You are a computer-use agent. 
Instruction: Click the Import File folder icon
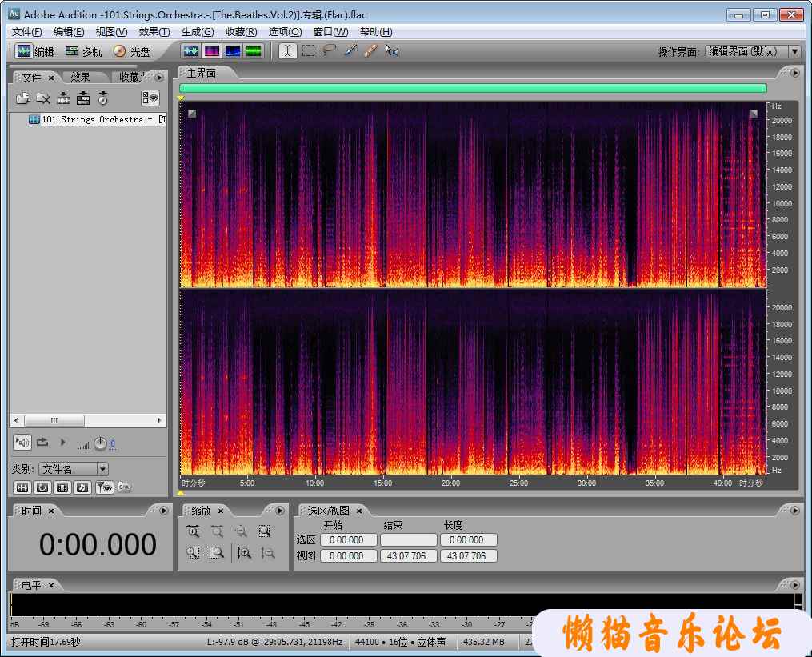(x=22, y=98)
